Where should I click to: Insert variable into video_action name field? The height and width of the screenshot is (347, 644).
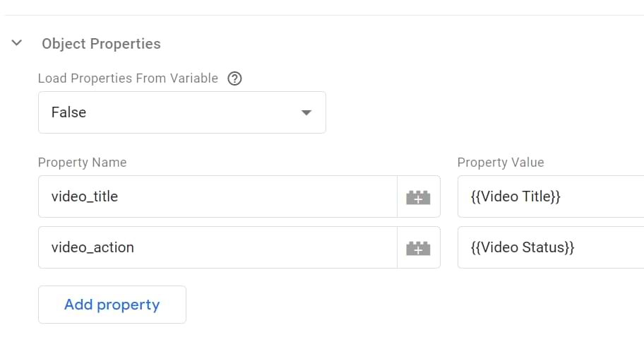click(x=418, y=247)
